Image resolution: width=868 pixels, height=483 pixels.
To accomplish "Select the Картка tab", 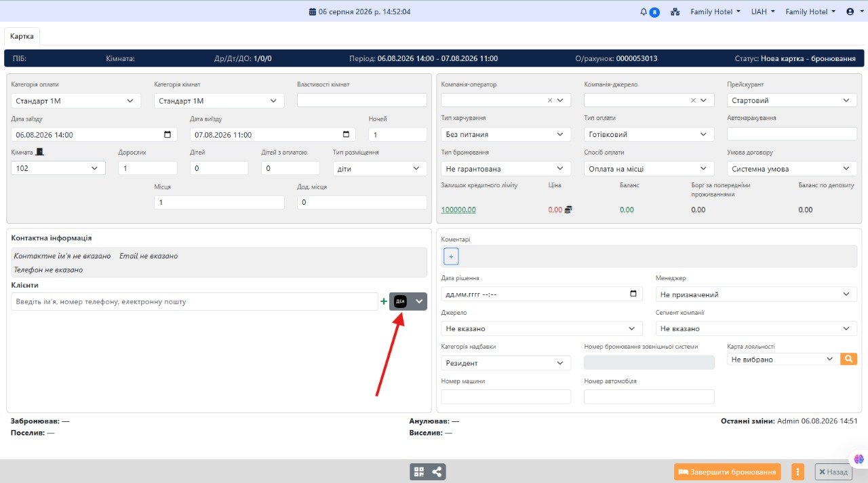I will [x=22, y=36].
